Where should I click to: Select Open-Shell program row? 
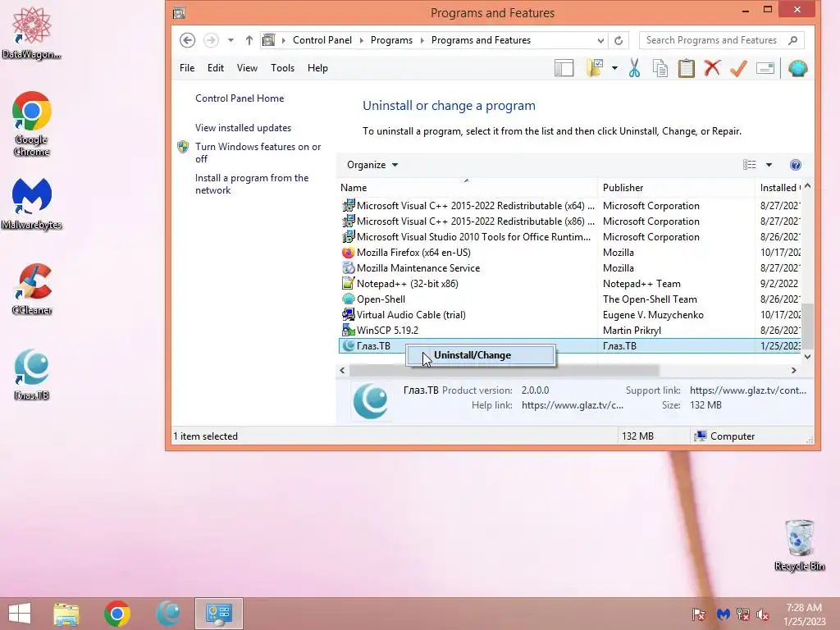[x=570, y=299]
